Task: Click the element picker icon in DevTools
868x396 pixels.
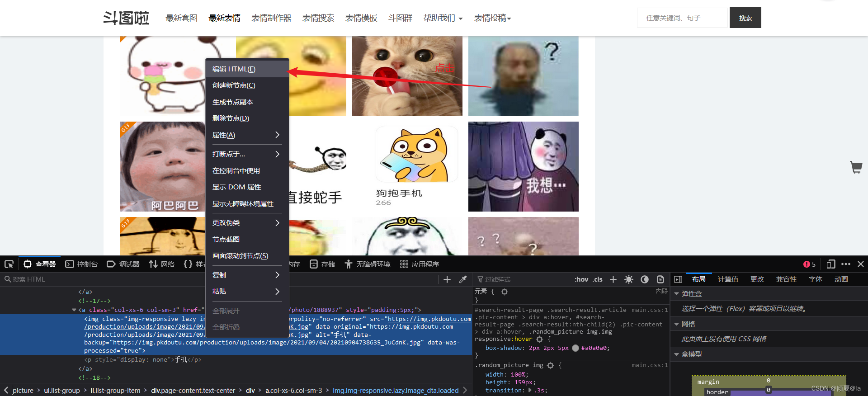Action: click(9, 264)
